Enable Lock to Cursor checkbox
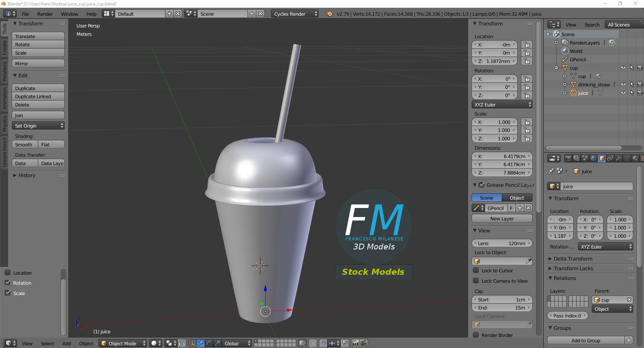The height and width of the screenshot is (348, 644). click(x=476, y=270)
